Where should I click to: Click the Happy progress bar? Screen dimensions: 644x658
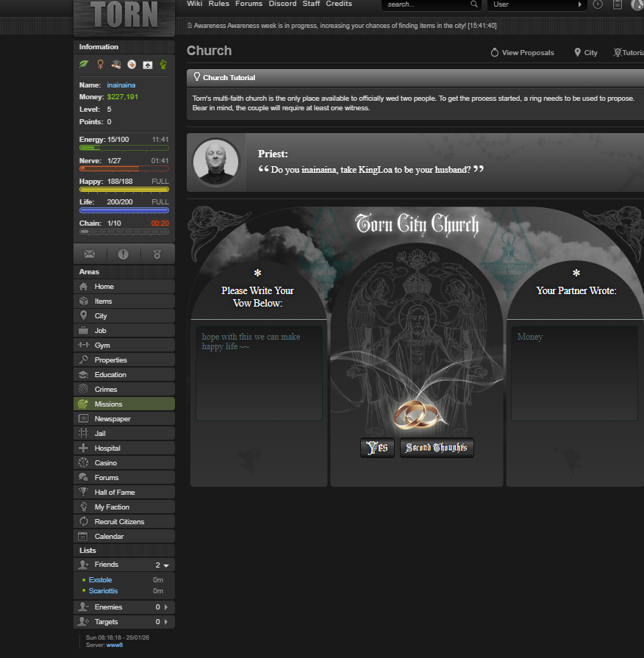(124, 190)
